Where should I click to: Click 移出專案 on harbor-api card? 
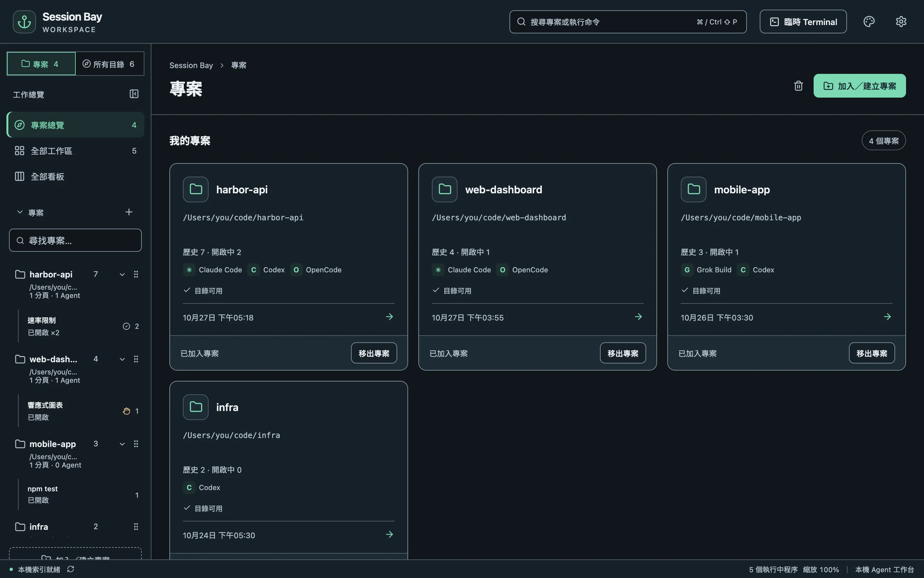click(x=374, y=353)
